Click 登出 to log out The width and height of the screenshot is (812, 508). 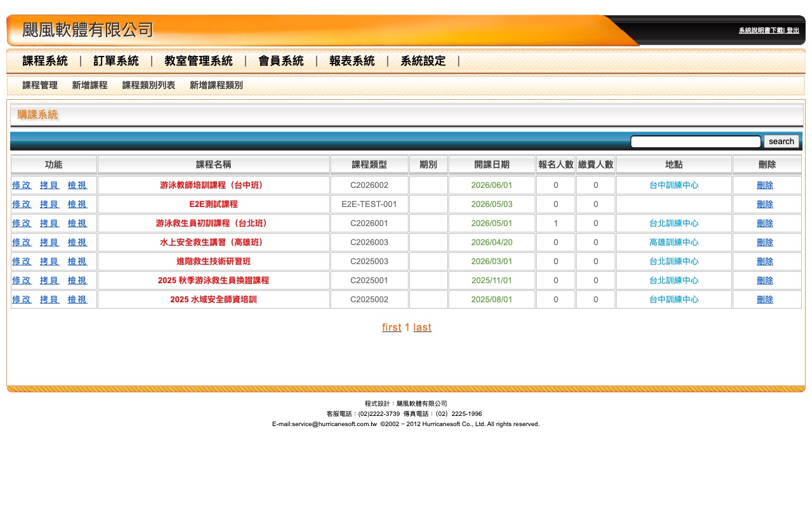(793, 30)
